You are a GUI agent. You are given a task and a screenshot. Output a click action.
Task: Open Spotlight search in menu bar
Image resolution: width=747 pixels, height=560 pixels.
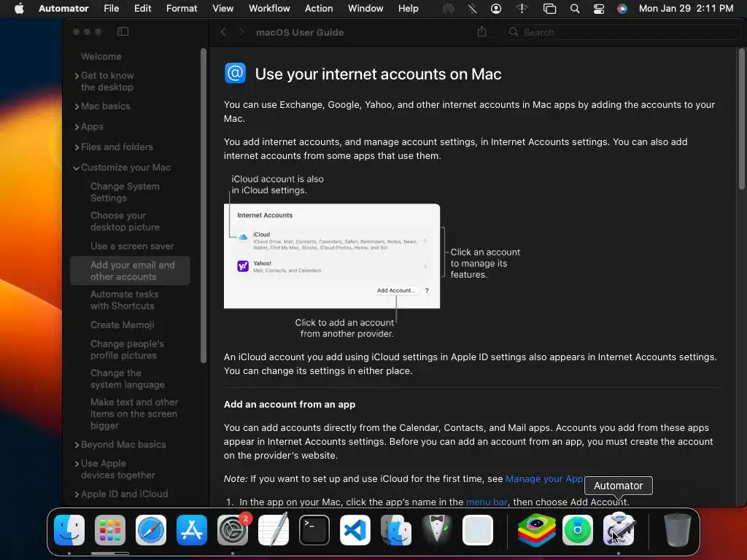coord(575,8)
